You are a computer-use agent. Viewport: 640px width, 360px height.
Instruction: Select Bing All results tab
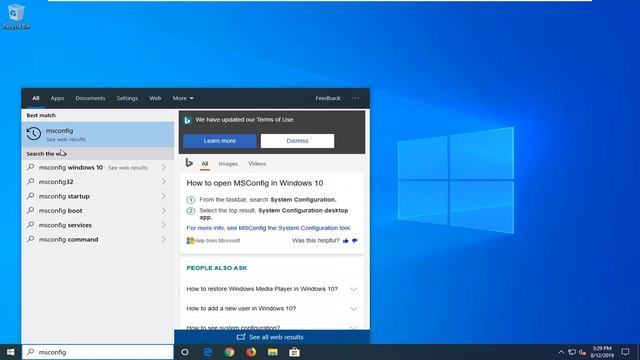click(204, 164)
